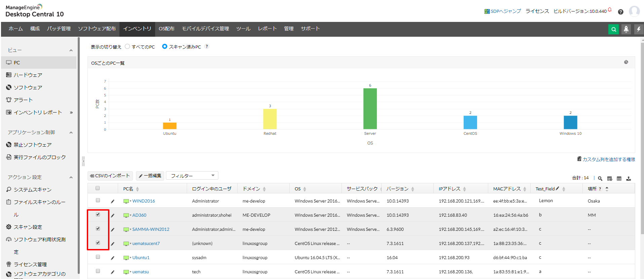
Task: Click the export table icon
Action: (628, 179)
